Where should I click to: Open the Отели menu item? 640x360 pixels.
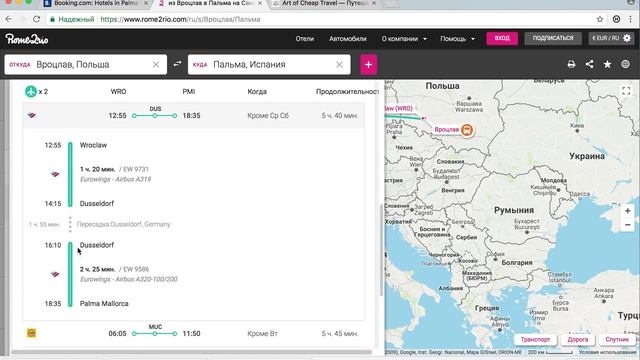(304, 39)
